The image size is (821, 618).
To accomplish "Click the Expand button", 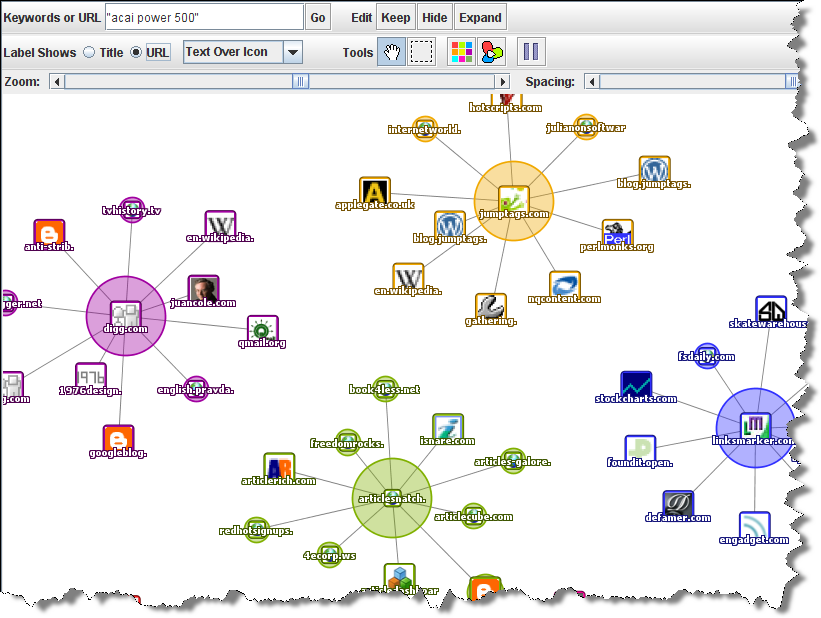I will [x=480, y=18].
